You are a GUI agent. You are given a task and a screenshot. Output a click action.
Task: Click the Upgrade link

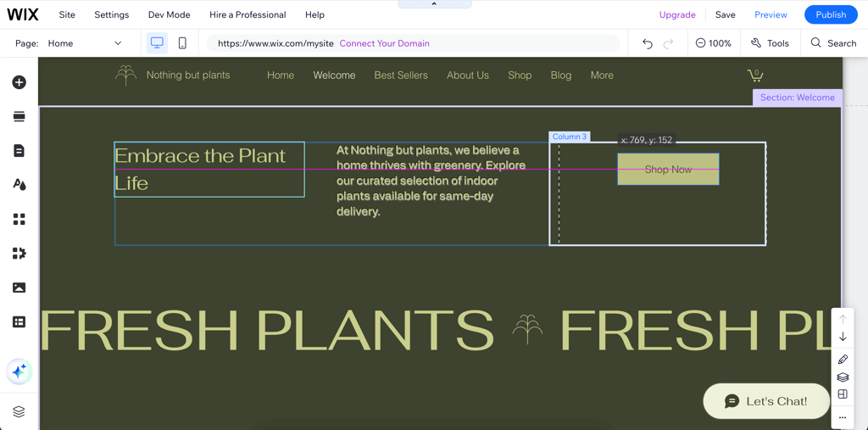677,14
